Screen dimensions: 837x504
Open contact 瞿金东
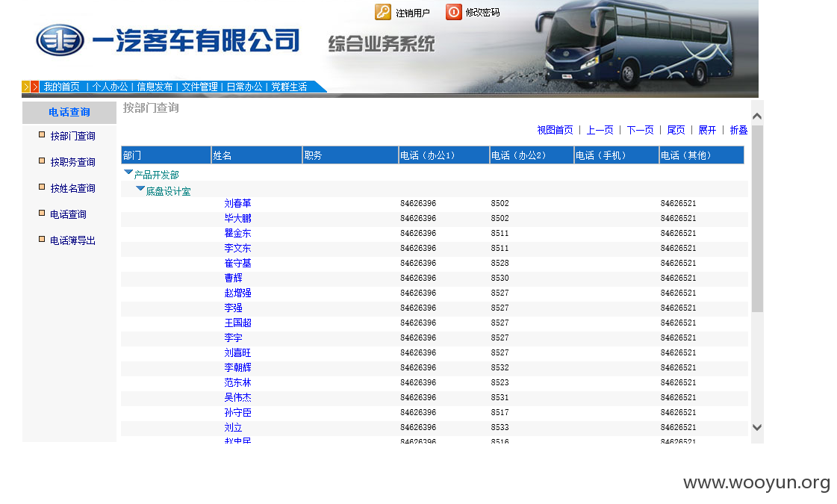point(237,233)
